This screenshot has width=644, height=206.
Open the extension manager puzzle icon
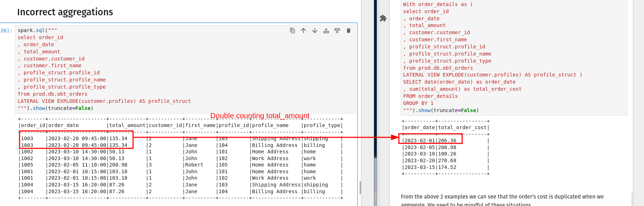(383, 18)
